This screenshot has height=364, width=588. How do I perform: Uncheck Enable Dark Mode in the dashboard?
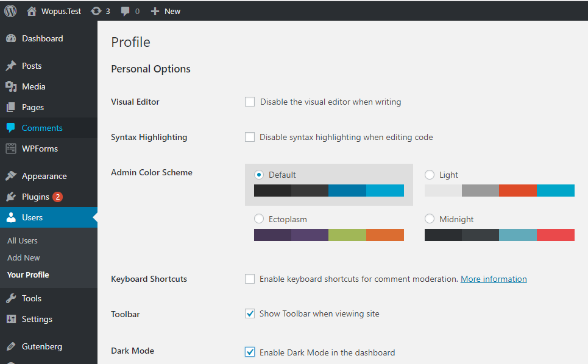coord(250,352)
